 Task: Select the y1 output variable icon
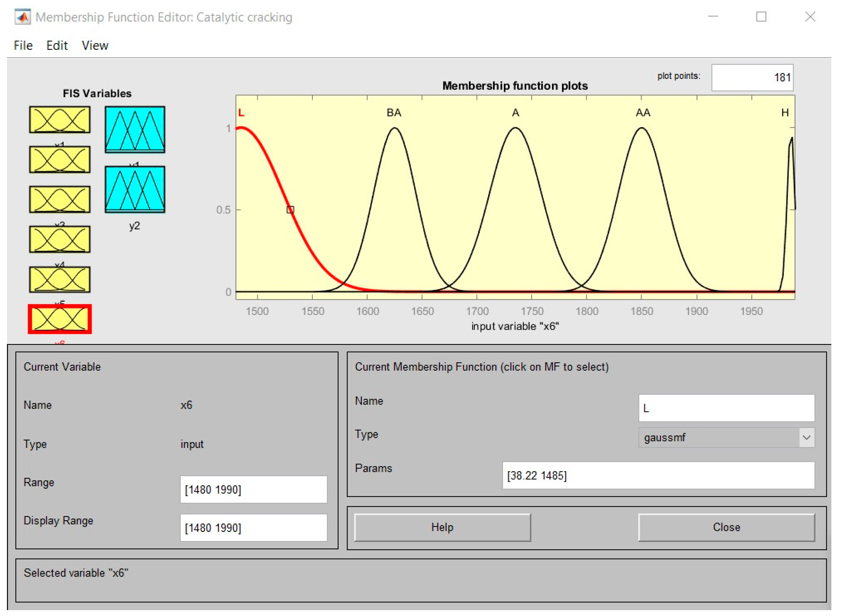tap(135, 129)
